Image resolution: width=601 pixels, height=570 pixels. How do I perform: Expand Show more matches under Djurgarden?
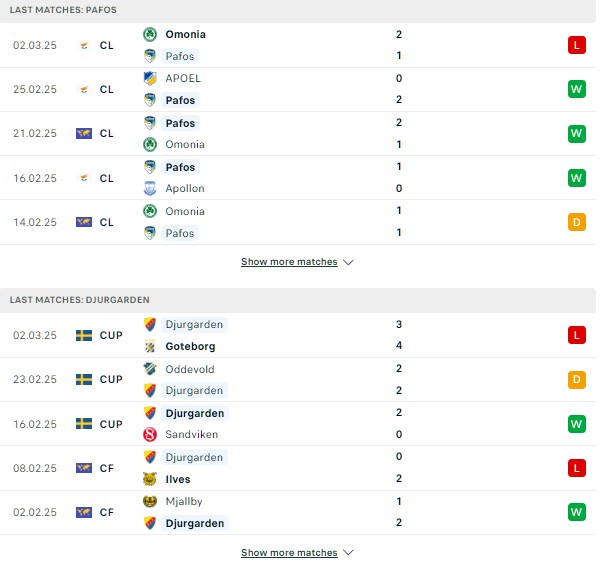pos(289,553)
